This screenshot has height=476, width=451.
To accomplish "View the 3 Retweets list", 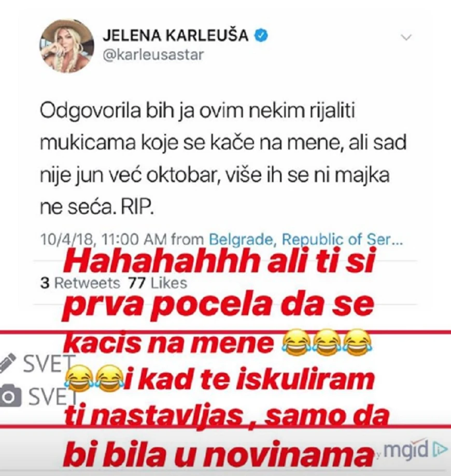I will click(80, 283).
